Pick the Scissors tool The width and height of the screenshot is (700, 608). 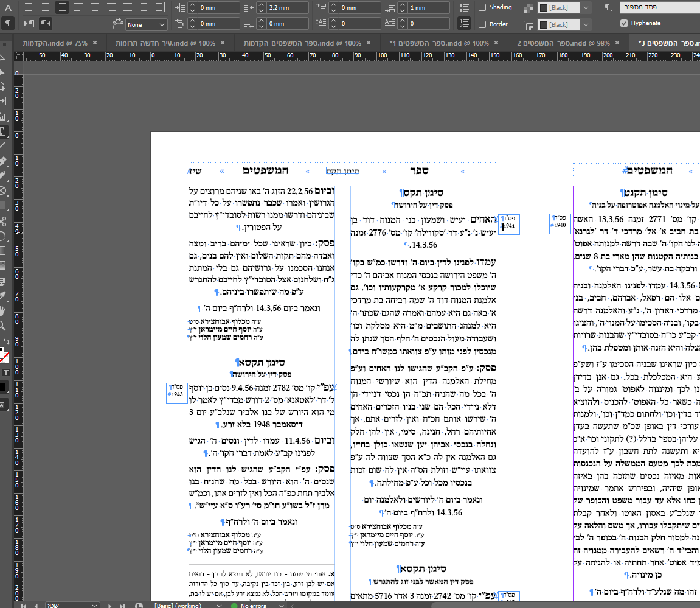3,220
